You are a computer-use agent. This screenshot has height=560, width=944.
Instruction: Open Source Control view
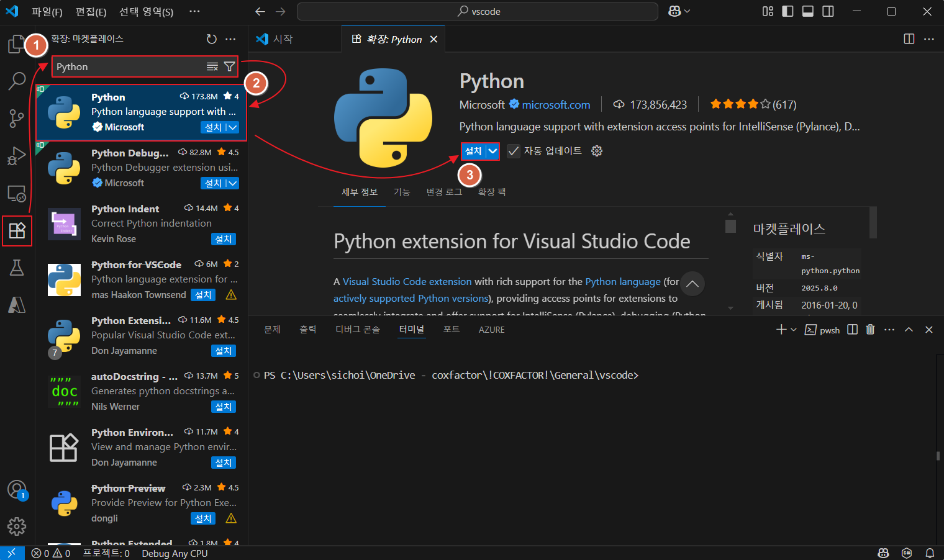tap(17, 118)
